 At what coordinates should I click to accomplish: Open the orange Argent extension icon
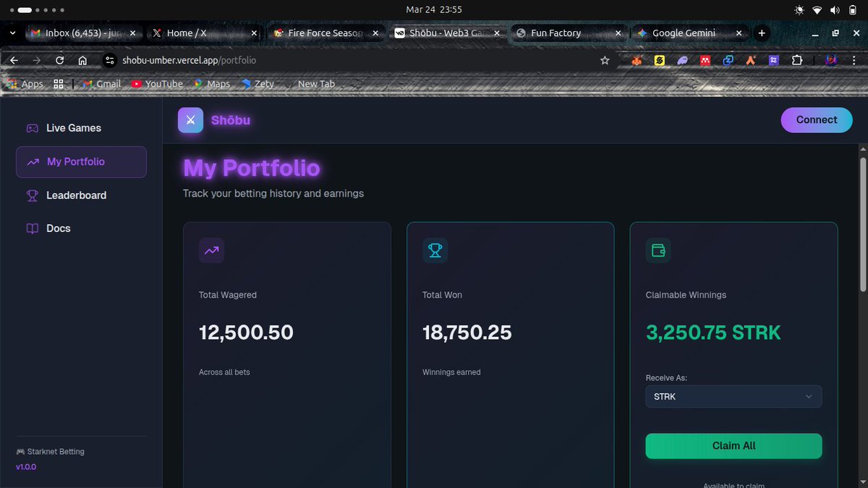(751, 61)
